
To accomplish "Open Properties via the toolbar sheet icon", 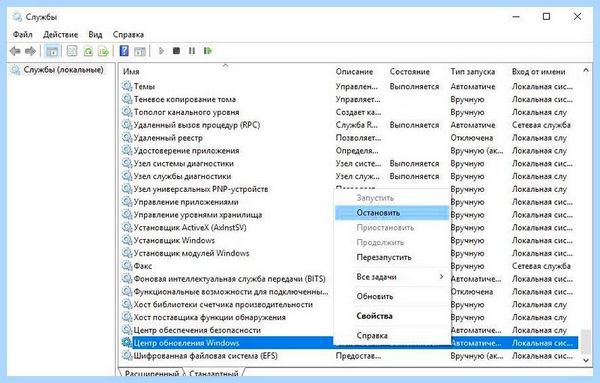I will pyautogui.click(x=72, y=51).
